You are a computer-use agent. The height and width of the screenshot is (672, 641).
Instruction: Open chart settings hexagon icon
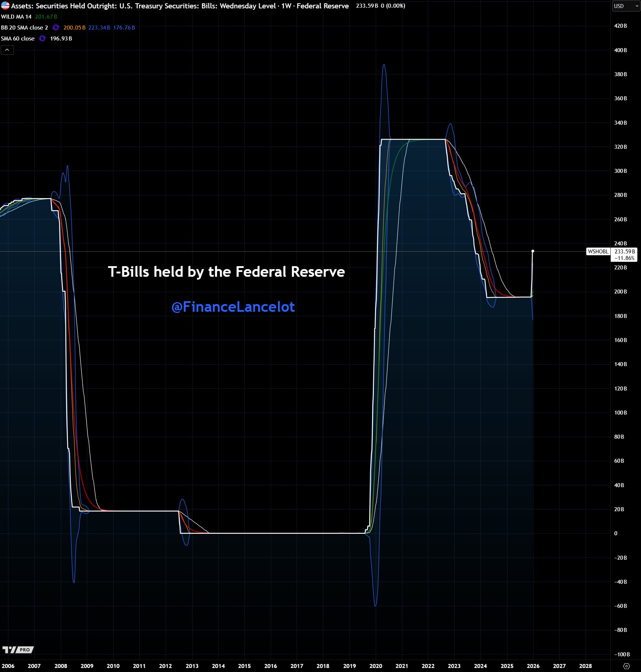click(x=626, y=666)
